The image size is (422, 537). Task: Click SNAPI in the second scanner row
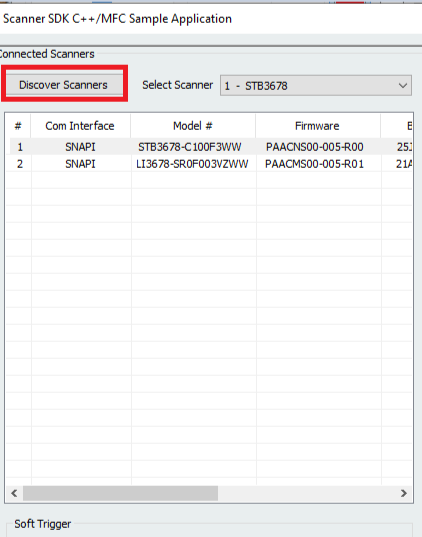80,164
